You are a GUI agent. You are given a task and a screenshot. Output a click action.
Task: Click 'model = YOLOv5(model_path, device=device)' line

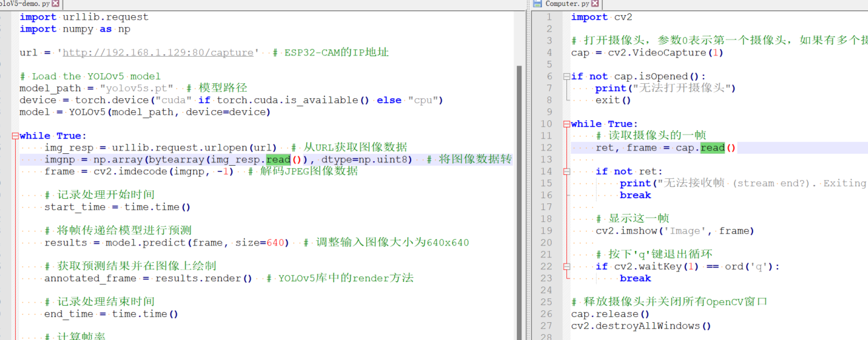pos(145,112)
